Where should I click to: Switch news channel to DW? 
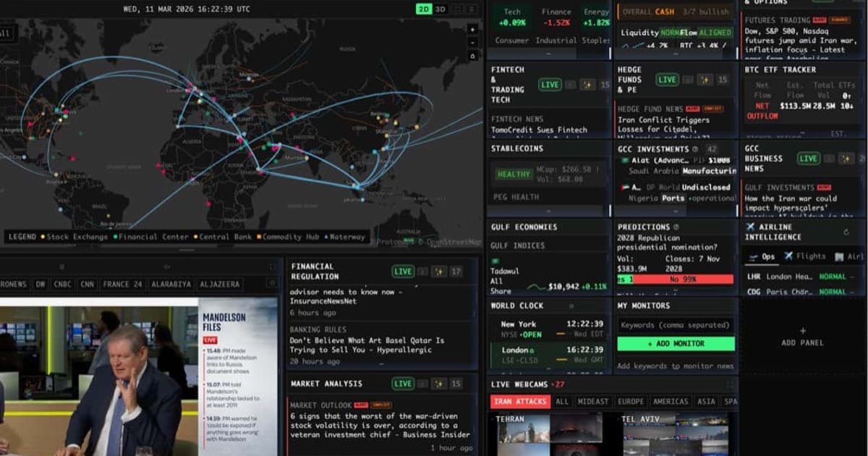tap(41, 284)
